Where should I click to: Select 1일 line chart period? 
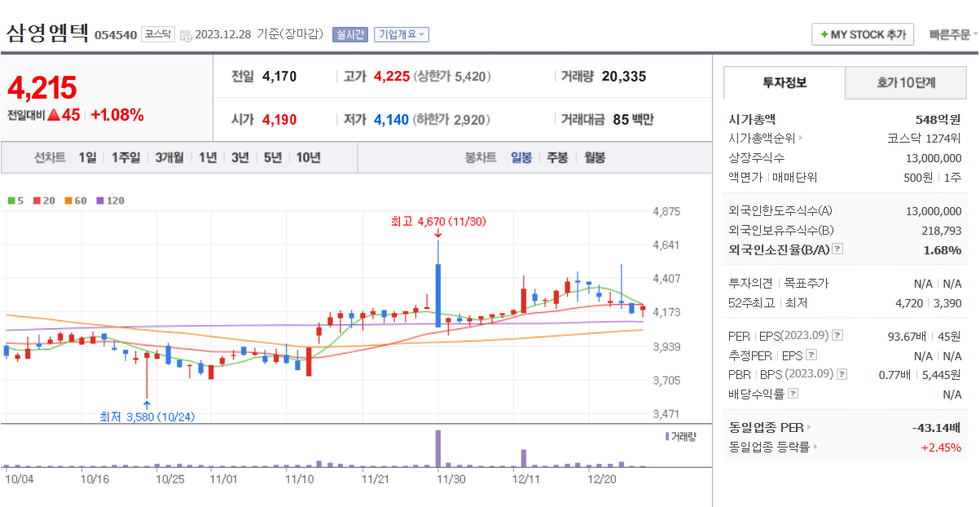[87, 158]
